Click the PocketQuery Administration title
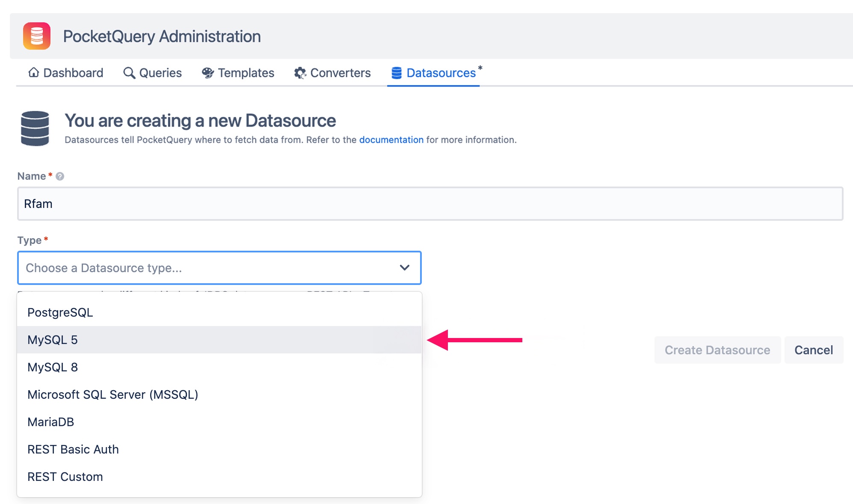This screenshot has height=504, width=853. pyautogui.click(x=162, y=36)
